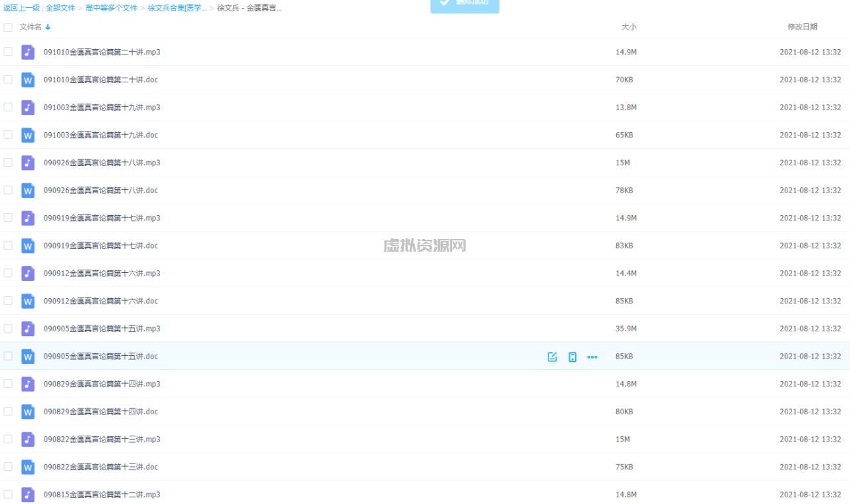
Task: Click the music icon of 090822金匮真言论篇第十三讲.mp3
Action: pyautogui.click(x=28, y=440)
